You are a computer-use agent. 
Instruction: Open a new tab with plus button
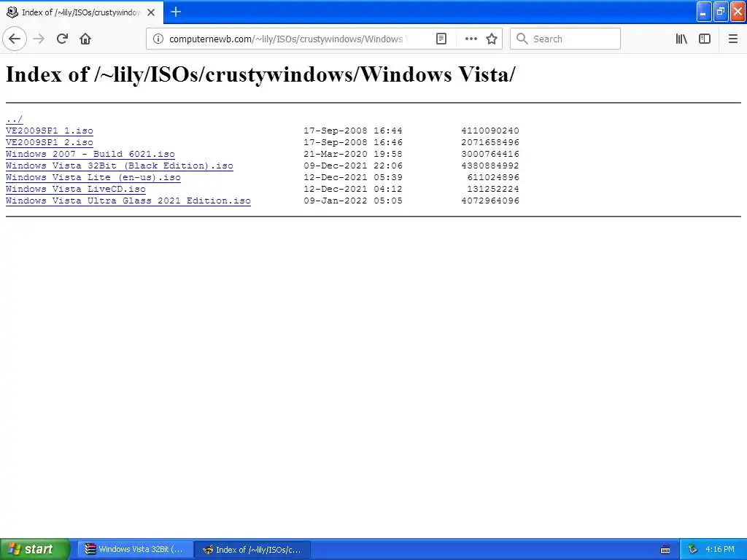(x=176, y=12)
